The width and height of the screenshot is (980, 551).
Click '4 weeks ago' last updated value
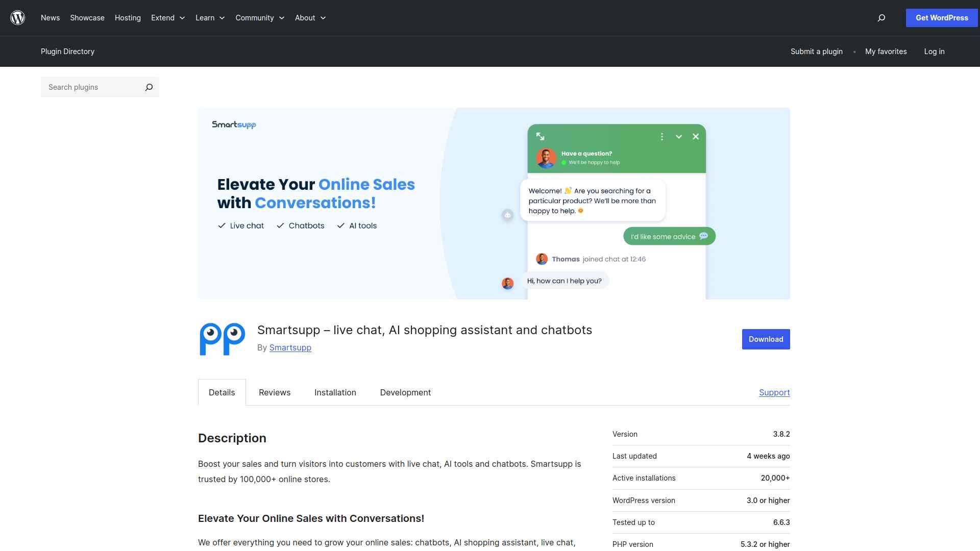click(768, 456)
